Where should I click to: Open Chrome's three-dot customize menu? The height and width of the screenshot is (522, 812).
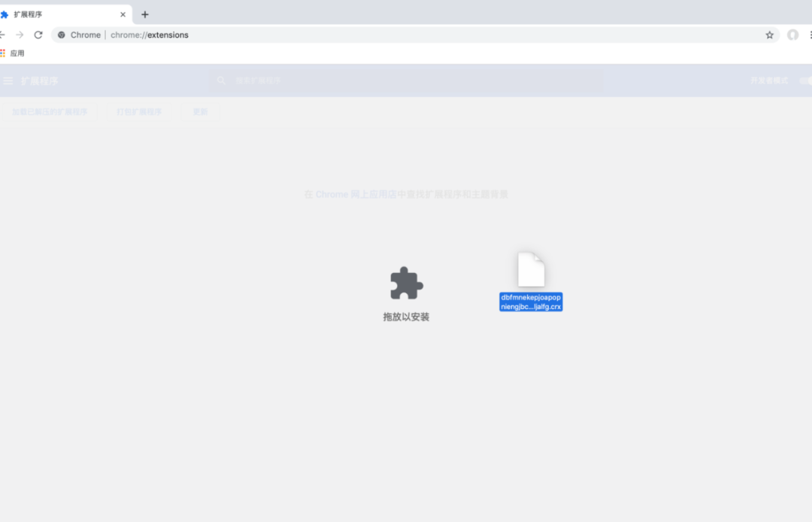(x=809, y=35)
